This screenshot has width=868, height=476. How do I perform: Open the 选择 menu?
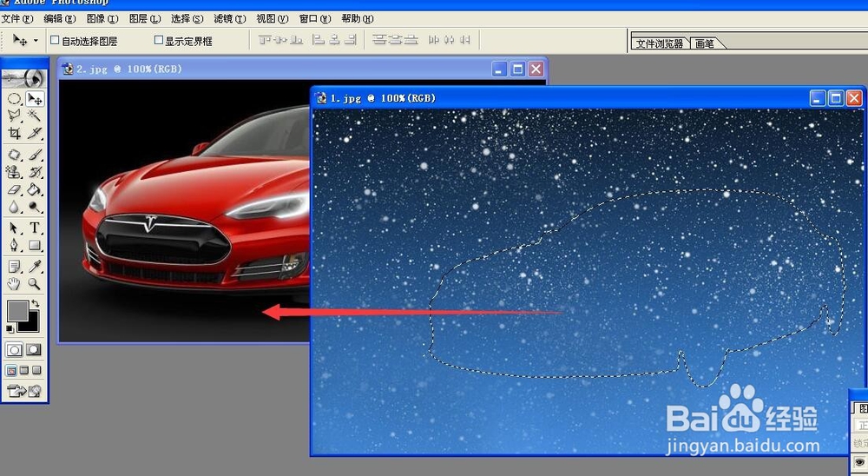[187, 19]
